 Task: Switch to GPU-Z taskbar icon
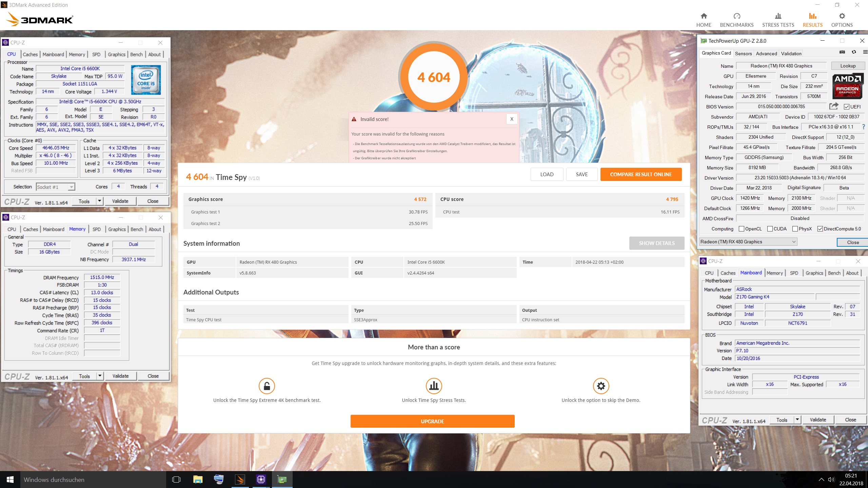[282, 480]
